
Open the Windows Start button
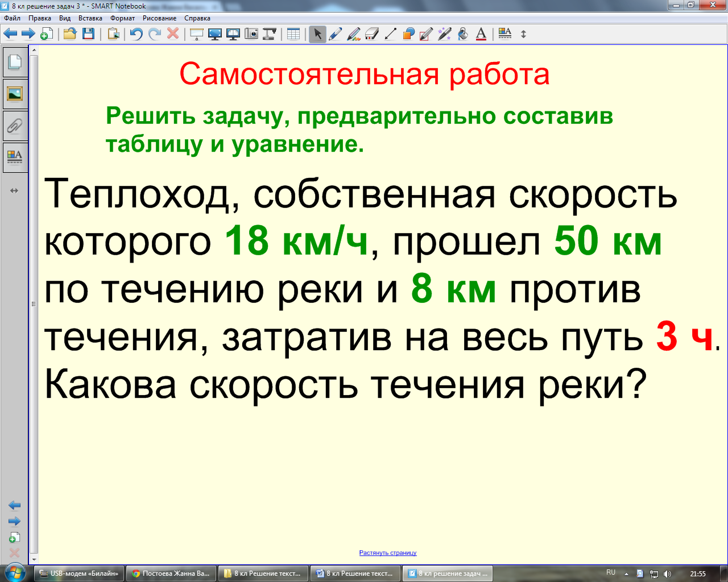(x=15, y=572)
